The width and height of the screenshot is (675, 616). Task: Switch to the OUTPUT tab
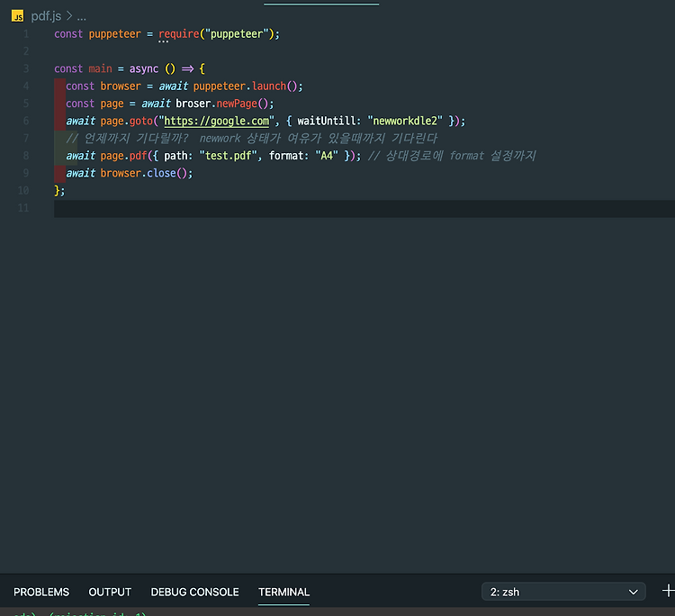(x=110, y=592)
